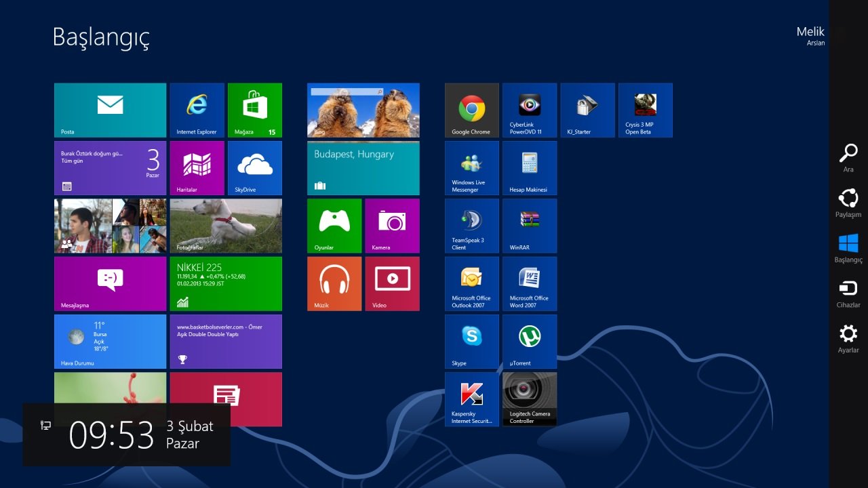The image size is (868, 488).
Task: Open the NİKKEI 225 finance tile
Action: click(x=226, y=283)
